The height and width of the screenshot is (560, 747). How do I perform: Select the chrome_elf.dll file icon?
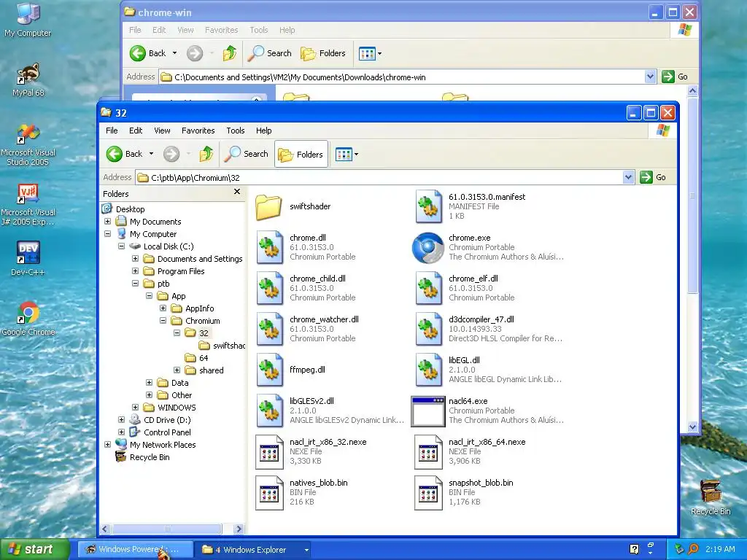point(428,288)
